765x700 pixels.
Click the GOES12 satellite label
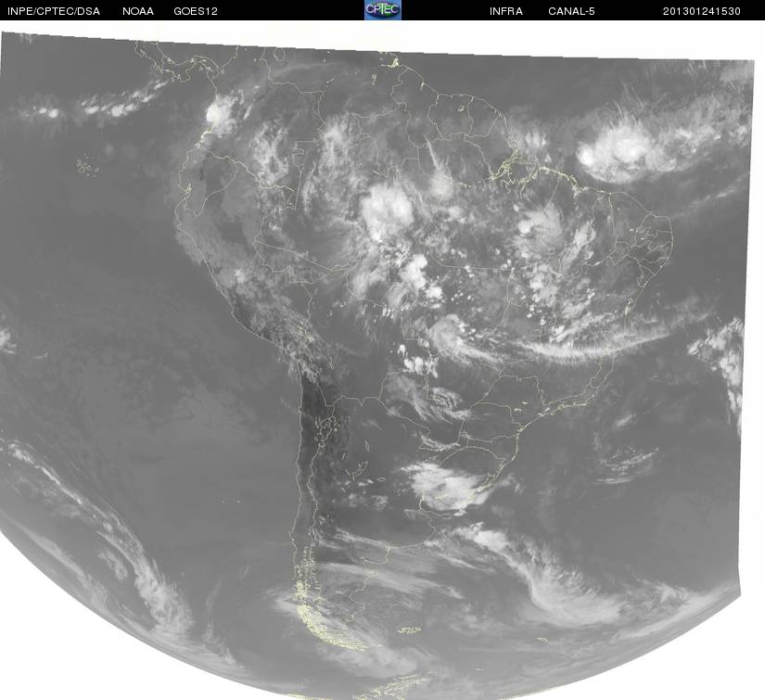coord(196,11)
